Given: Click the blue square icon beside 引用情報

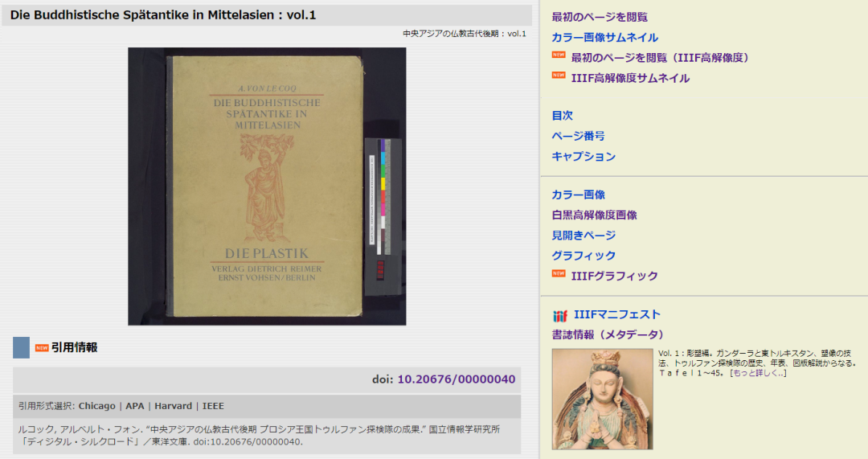Looking at the screenshot, I should 21,348.
